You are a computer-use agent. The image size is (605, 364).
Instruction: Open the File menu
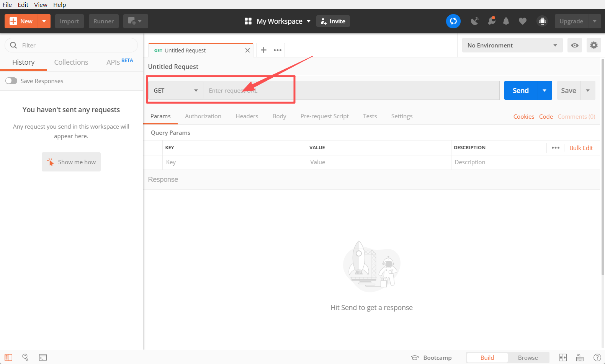7,5
